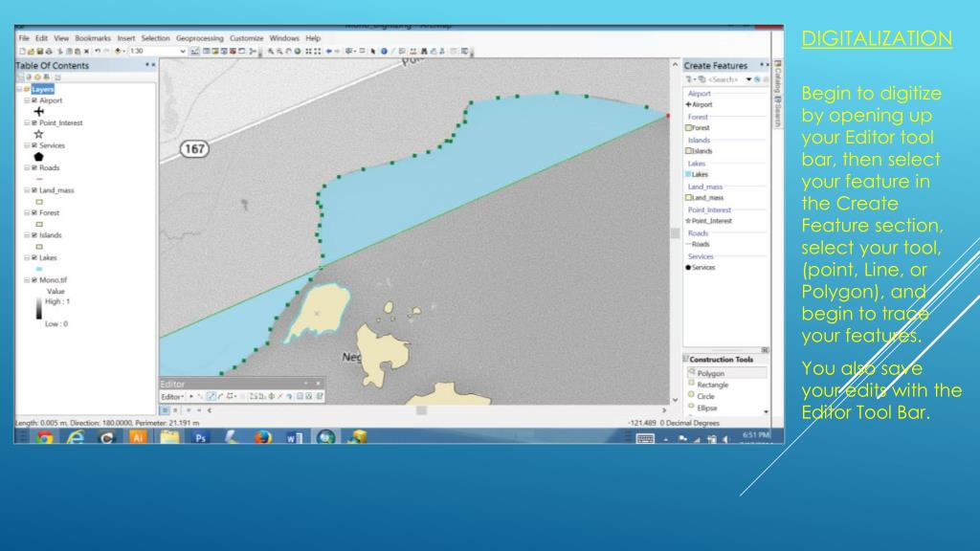Click the Lakes light-blue symbol swatch in Table Of Contents
Viewport: 980px width, 551px height.
click(x=39, y=269)
